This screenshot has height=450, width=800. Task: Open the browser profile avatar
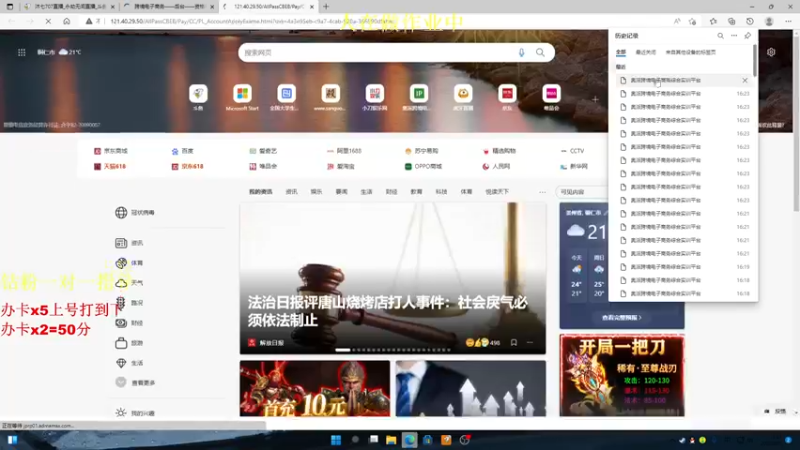tap(769, 21)
